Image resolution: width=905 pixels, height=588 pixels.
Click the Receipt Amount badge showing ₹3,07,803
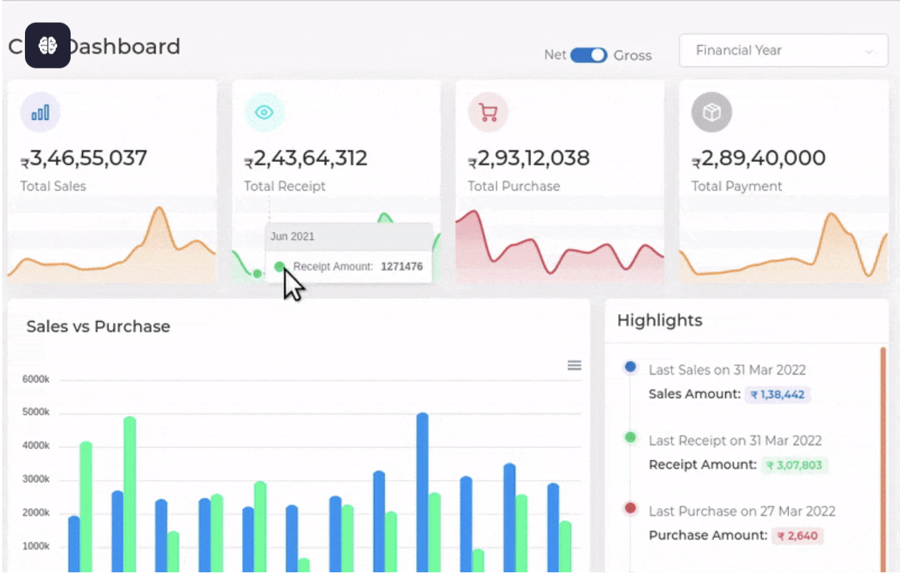click(794, 465)
